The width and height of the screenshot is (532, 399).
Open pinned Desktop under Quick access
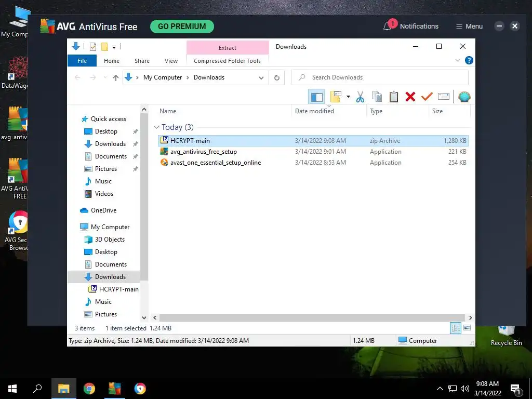click(106, 131)
